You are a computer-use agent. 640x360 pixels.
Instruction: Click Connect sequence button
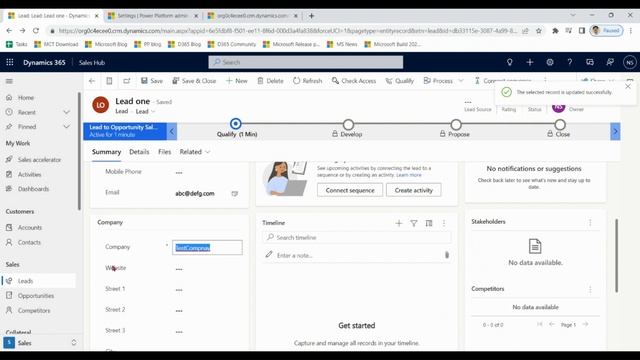tap(350, 190)
